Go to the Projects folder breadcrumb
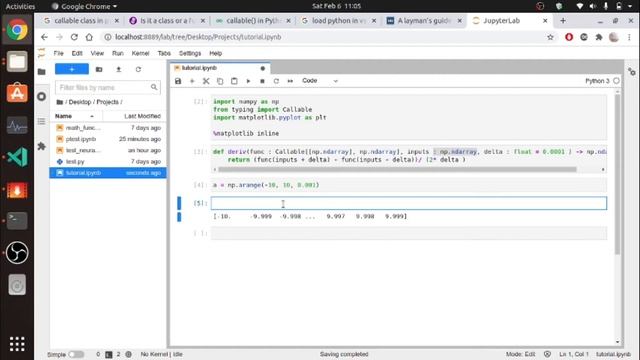Viewport: 640px width, 360px height. (107, 102)
